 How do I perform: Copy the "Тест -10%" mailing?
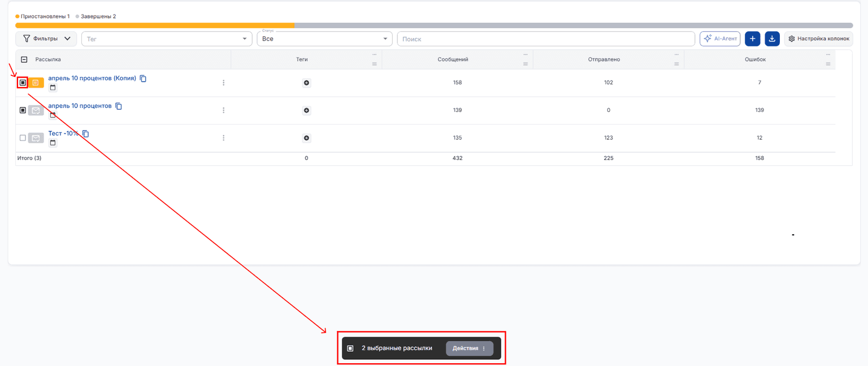point(86,134)
